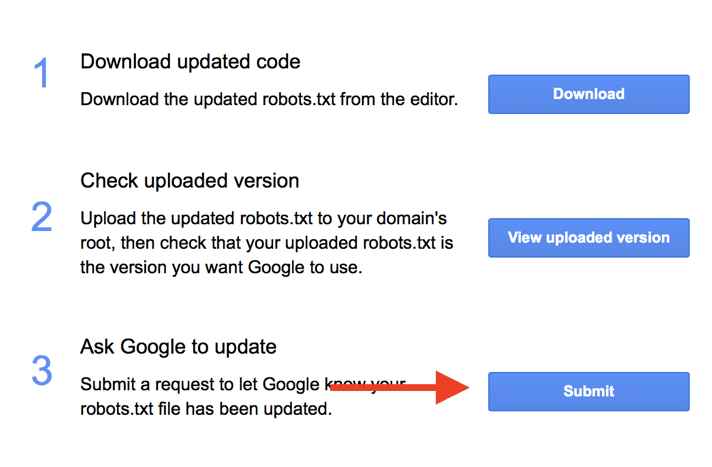Click the line "robots.txt file has been updated"
Screen dimensions: 712x467
point(207,409)
